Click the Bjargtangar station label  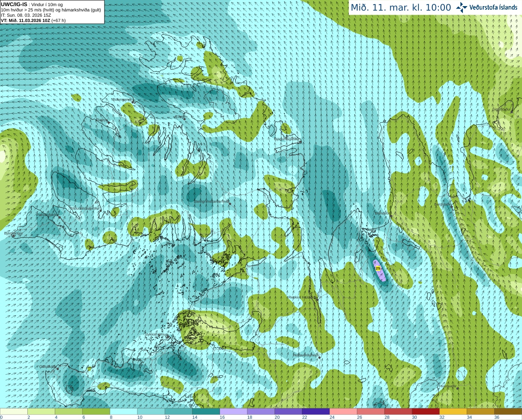pos(13,233)
